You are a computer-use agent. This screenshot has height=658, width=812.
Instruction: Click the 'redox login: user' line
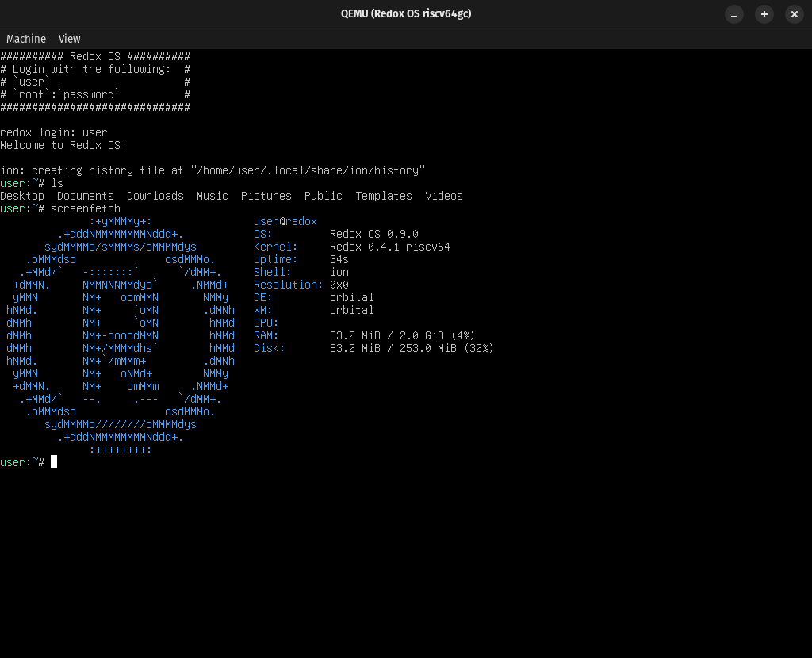click(54, 132)
